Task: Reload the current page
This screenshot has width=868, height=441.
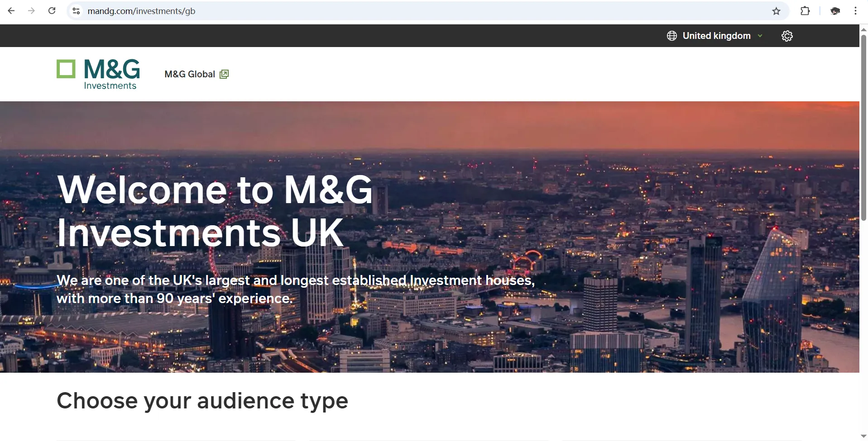Action: coord(52,11)
